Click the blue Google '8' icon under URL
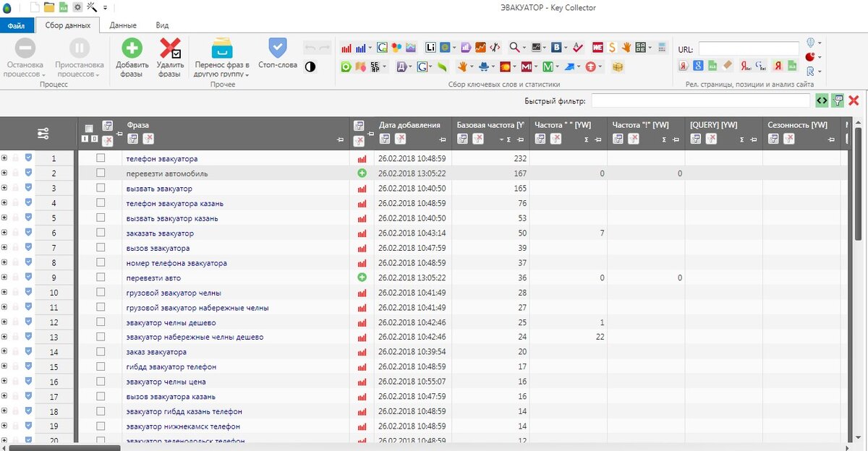Viewport: 868px width, 451px height. pyautogui.click(x=698, y=65)
